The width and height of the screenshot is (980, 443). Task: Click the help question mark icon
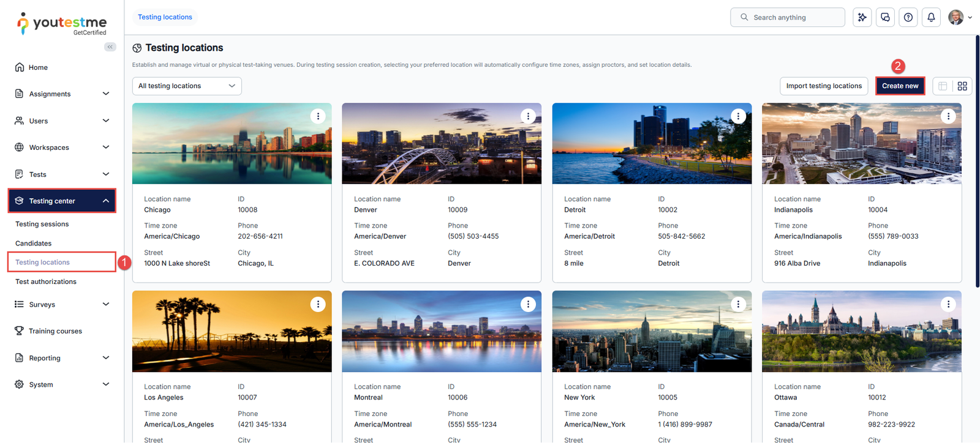(x=908, y=17)
